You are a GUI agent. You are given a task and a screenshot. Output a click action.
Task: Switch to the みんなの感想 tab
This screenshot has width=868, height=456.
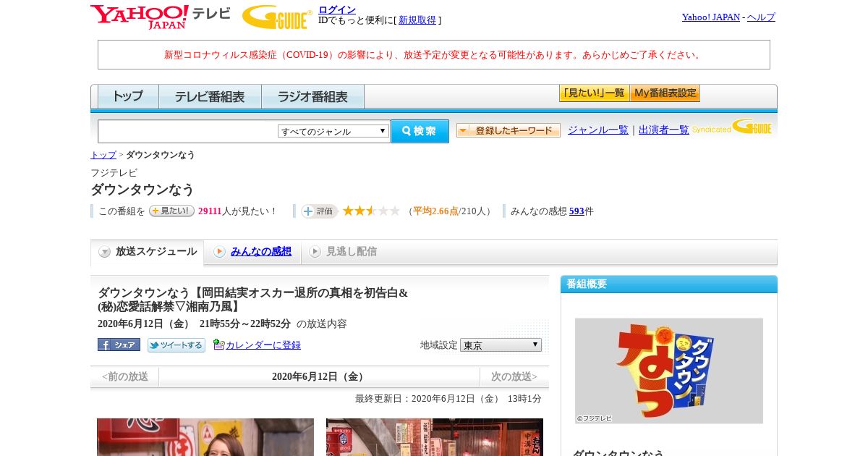coord(252,251)
